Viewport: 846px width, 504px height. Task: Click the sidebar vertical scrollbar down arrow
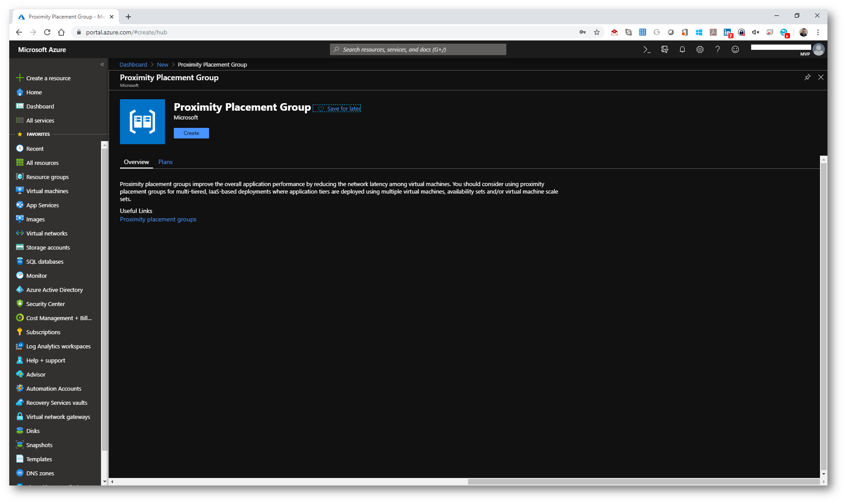pyautogui.click(x=105, y=482)
